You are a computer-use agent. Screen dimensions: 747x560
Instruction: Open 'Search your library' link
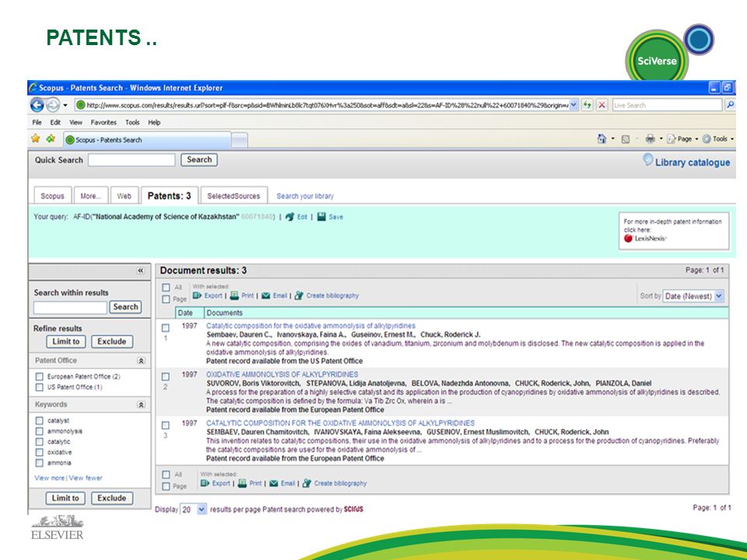305,196
